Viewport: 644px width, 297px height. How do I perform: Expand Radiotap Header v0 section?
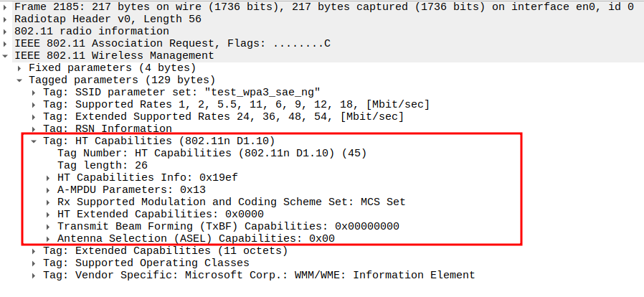[x=6, y=19]
